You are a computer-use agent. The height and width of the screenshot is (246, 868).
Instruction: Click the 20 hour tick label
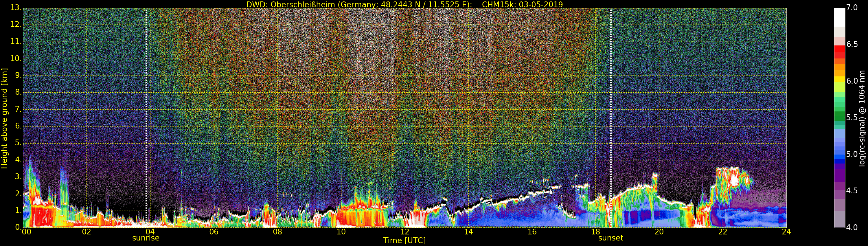(659, 232)
